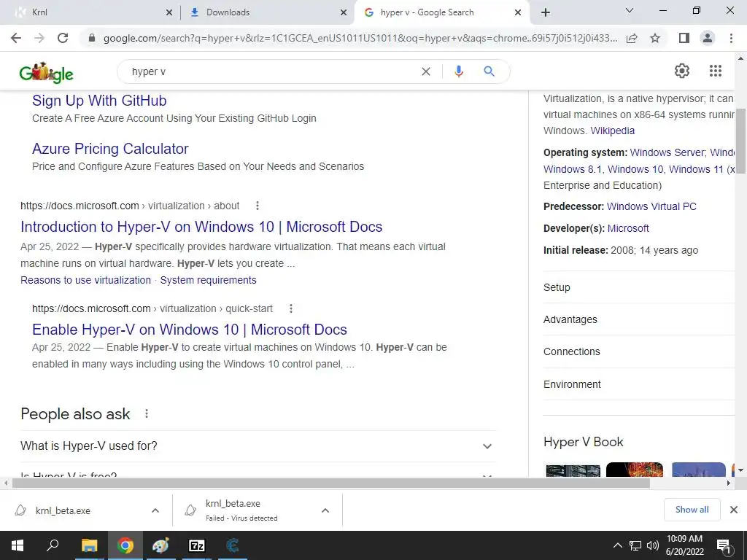
Task: Dismiss the downloads bar
Action: coord(734,510)
